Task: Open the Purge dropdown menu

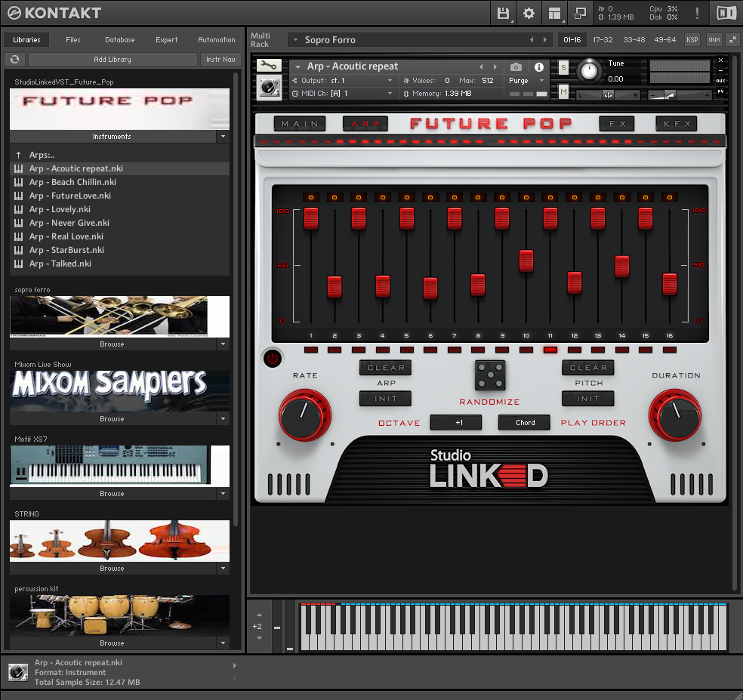Action: point(526,81)
